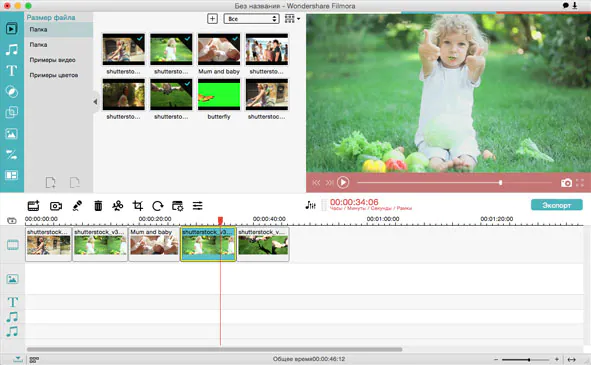Record video with the camera toolbar icon
Viewport: 591px width, 365px height.
point(56,206)
